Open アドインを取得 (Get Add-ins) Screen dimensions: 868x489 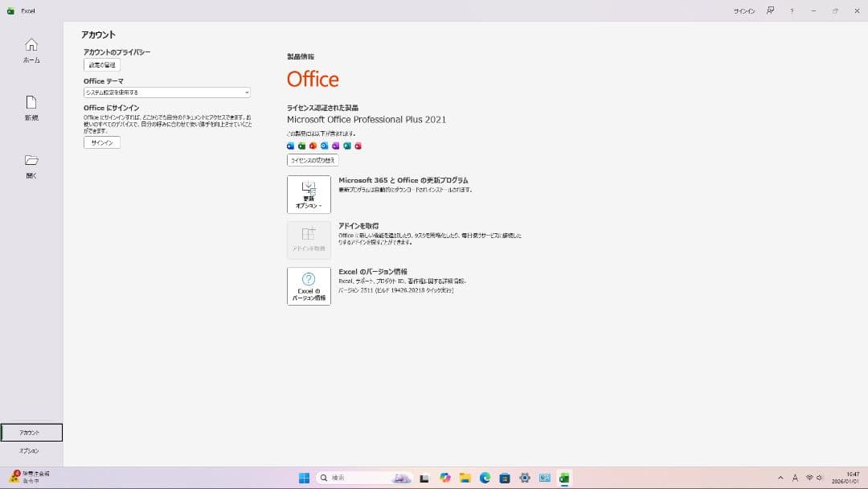[309, 239]
